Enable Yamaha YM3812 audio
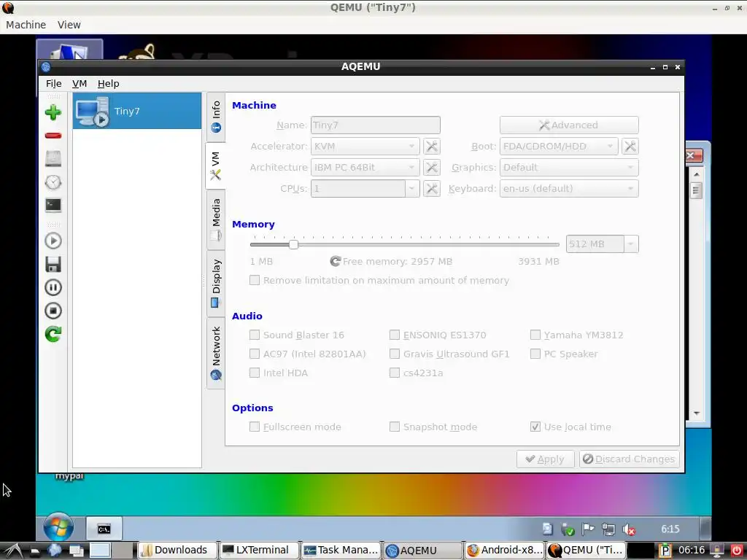The width and height of the screenshot is (747, 560). pos(535,335)
